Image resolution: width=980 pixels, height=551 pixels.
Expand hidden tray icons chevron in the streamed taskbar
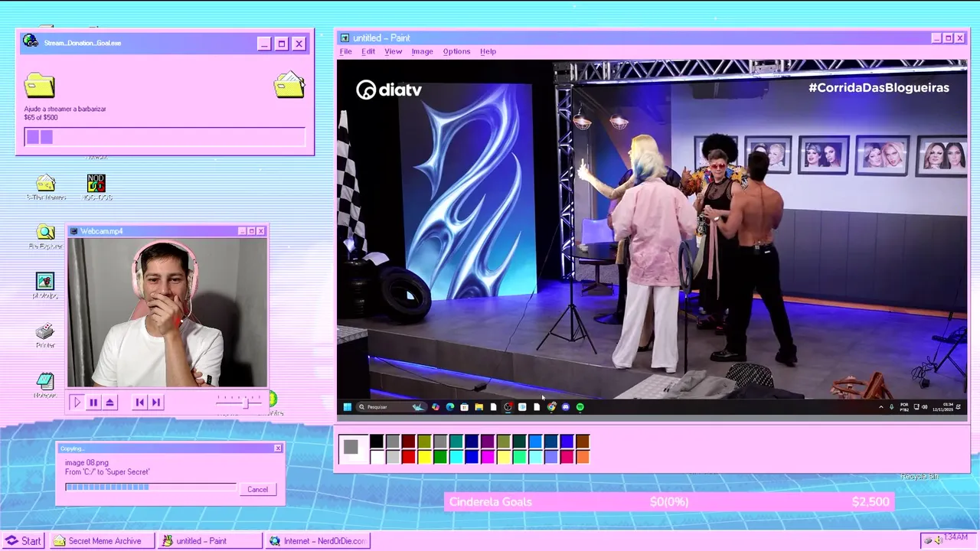coord(881,407)
